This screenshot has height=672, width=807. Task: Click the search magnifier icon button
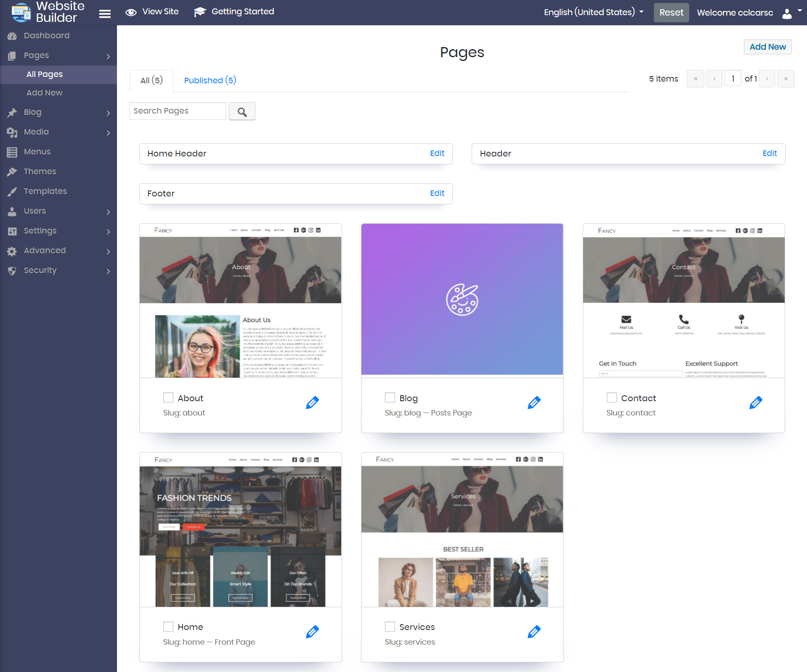click(x=242, y=111)
